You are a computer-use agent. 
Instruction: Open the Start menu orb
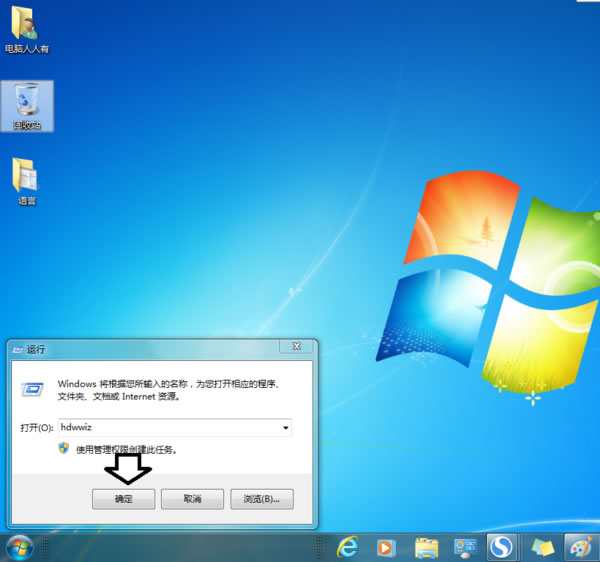pyautogui.click(x=19, y=548)
